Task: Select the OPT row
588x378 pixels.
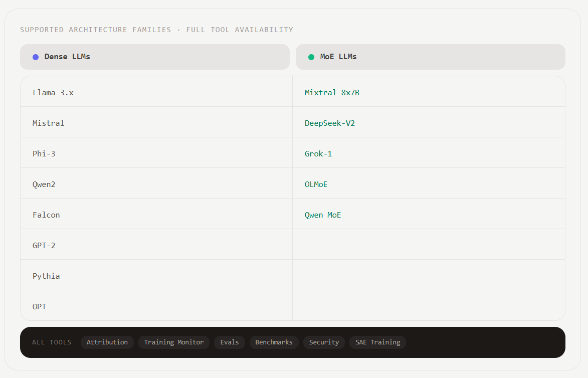Action: click(x=156, y=305)
